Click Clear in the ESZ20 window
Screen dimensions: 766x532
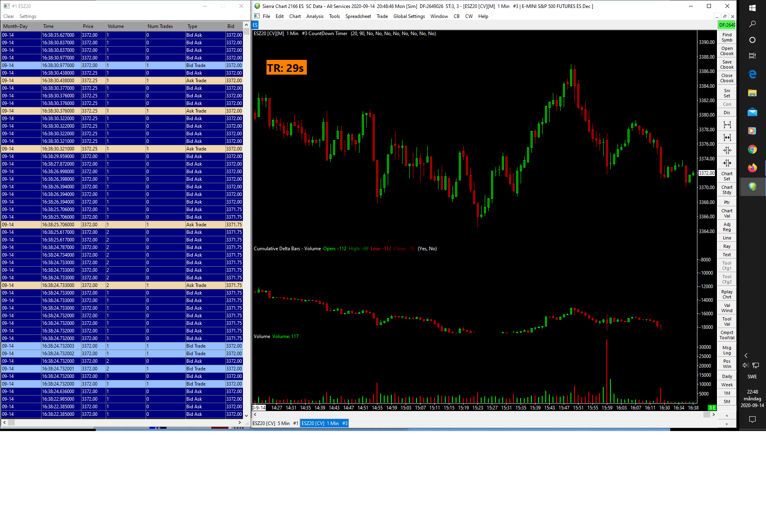pos(8,16)
